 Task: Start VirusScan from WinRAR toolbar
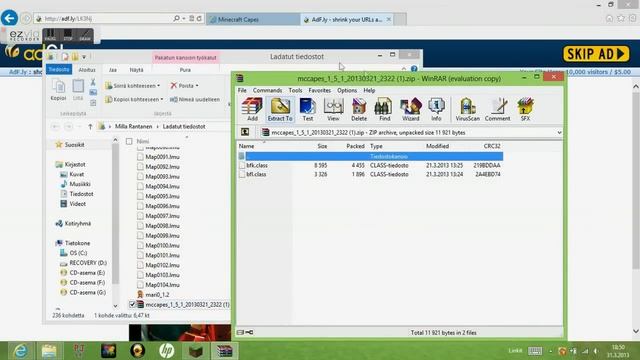click(467, 109)
